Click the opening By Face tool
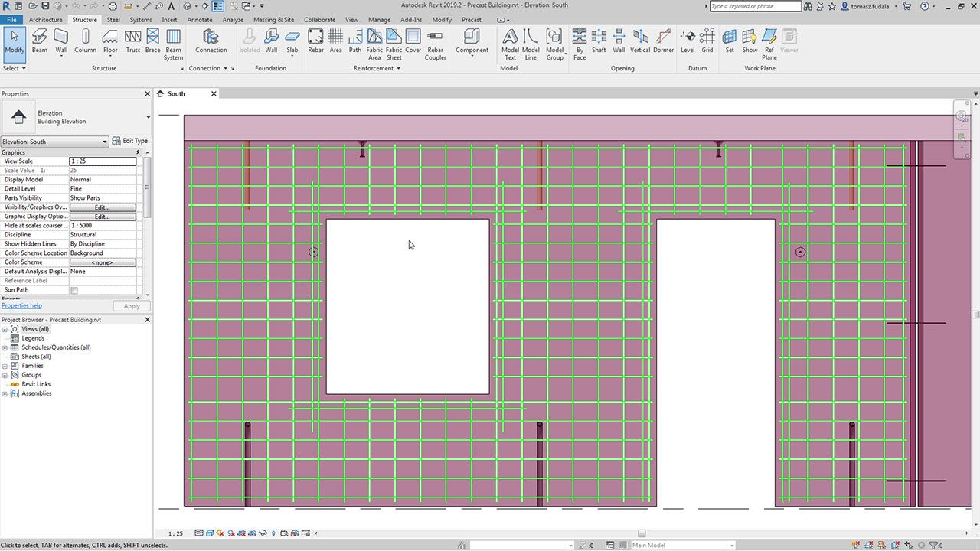 [580, 45]
